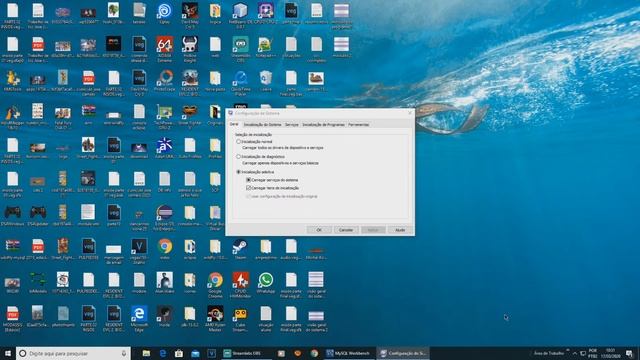This screenshot has width=640, height=360.
Task: Click the Ajuda button
Action: 400,230
